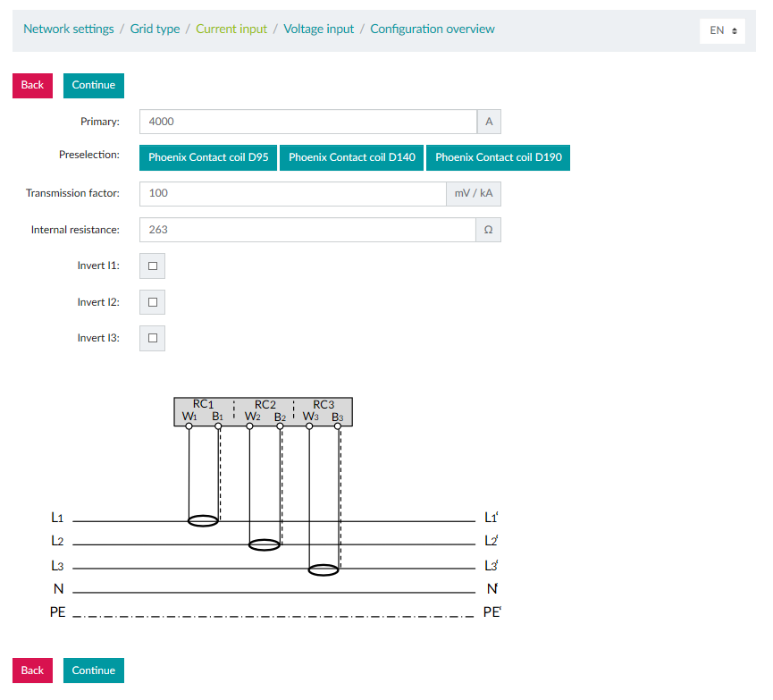Pick Phoenix Contact coil D190

click(x=498, y=156)
